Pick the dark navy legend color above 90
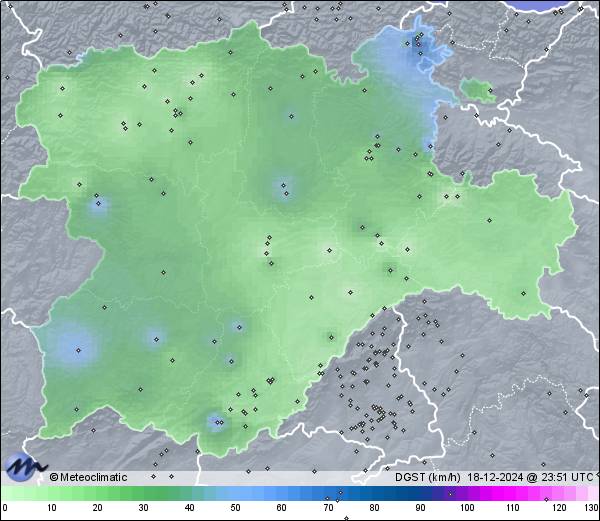600x521 pixels. (420, 493)
